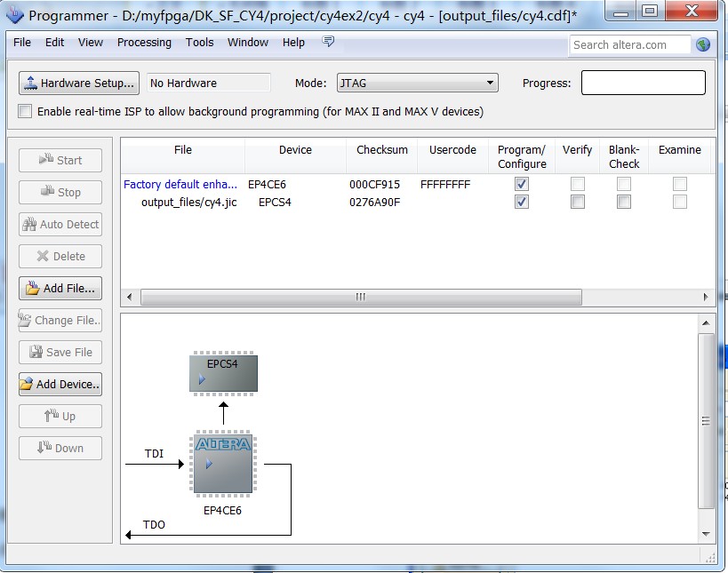Click the Search altera.com field
The height and width of the screenshot is (573, 728).
pos(630,44)
